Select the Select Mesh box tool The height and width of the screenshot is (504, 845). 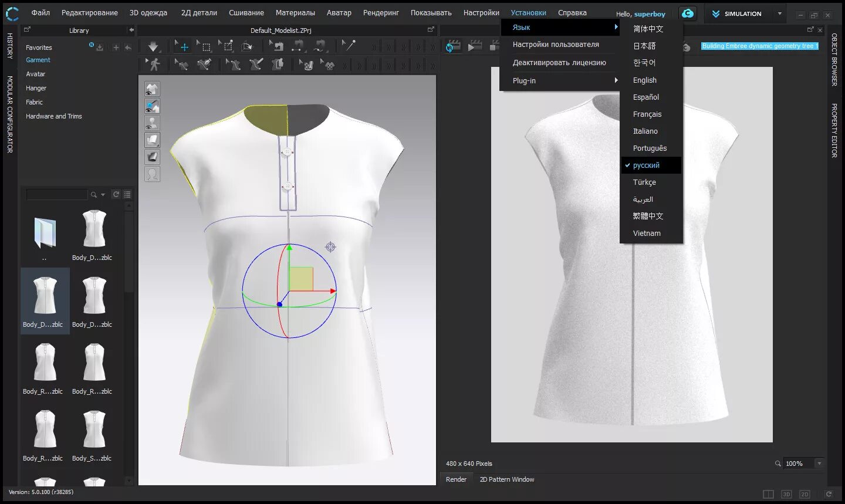[x=204, y=46]
